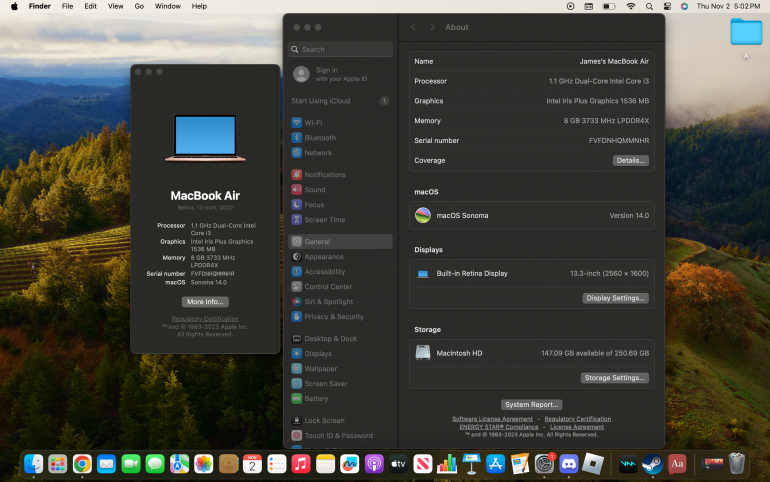Open the Apple menu
The image size is (770, 482).
pyautogui.click(x=14, y=6)
